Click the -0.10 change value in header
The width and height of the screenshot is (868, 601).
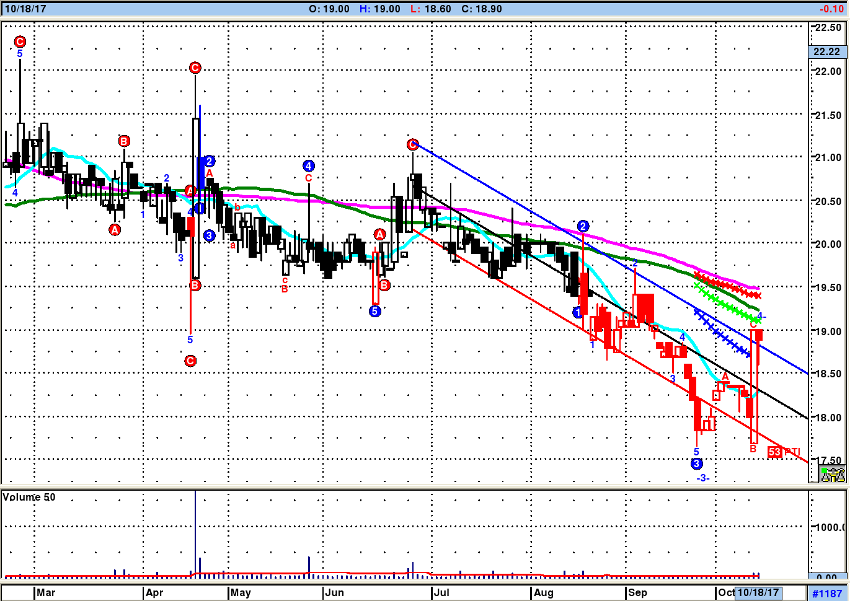(831, 9)
